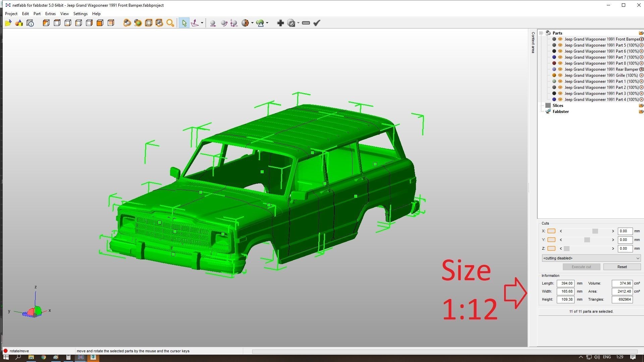
Task: Click the Y cut slider handle
Action: (587, 240)
